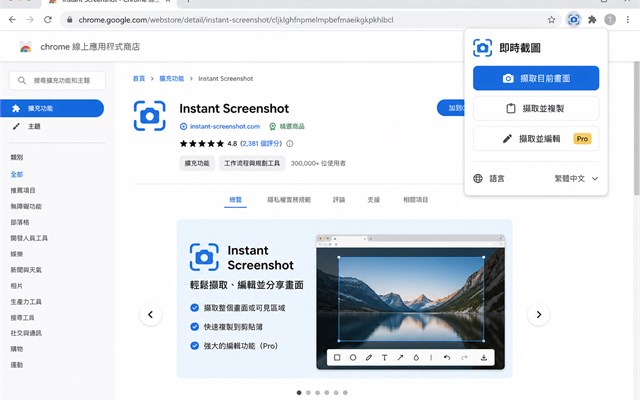Jump to the second carousel dot
Viewport: 640px width, 400px height.
(x=308, y=393)
